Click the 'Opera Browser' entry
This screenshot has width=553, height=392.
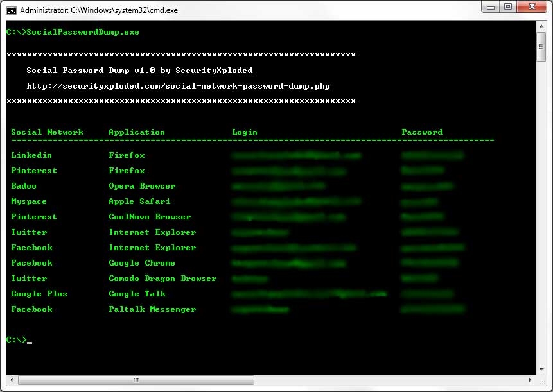point(142,186)
